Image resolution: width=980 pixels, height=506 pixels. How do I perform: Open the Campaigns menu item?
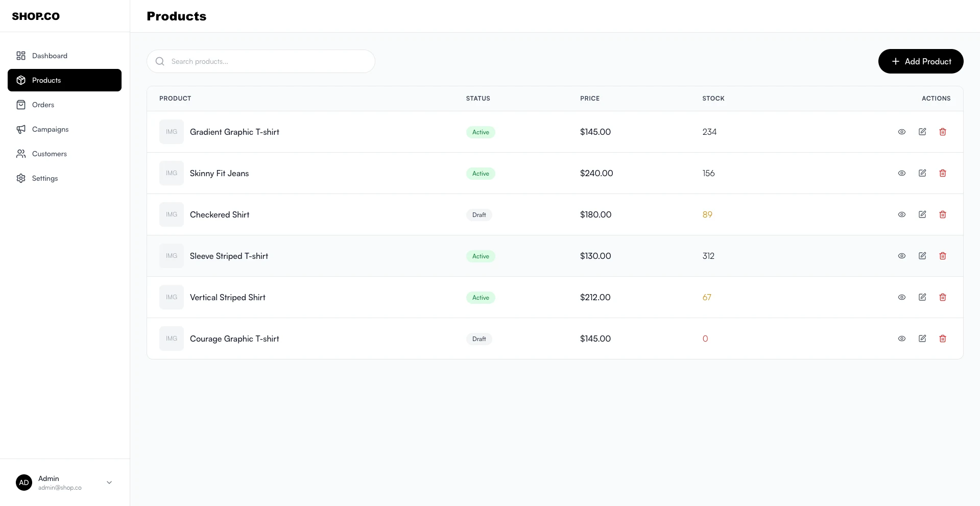pos(50,129)
